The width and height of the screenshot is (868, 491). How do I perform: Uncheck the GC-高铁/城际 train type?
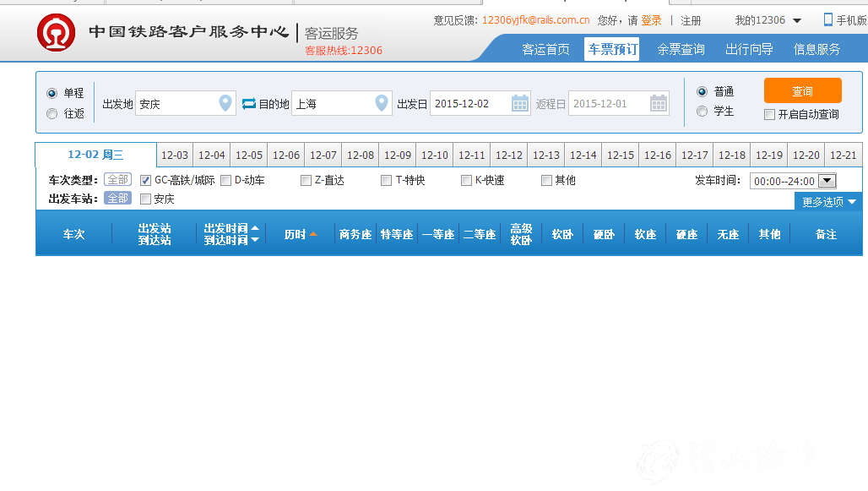coord(146,180)
